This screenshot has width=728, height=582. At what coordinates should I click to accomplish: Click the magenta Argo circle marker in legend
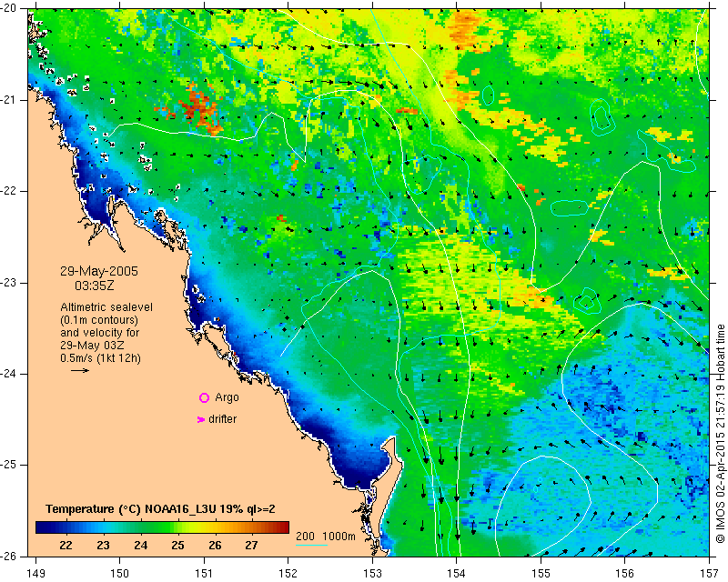click(x=204, y=397)
